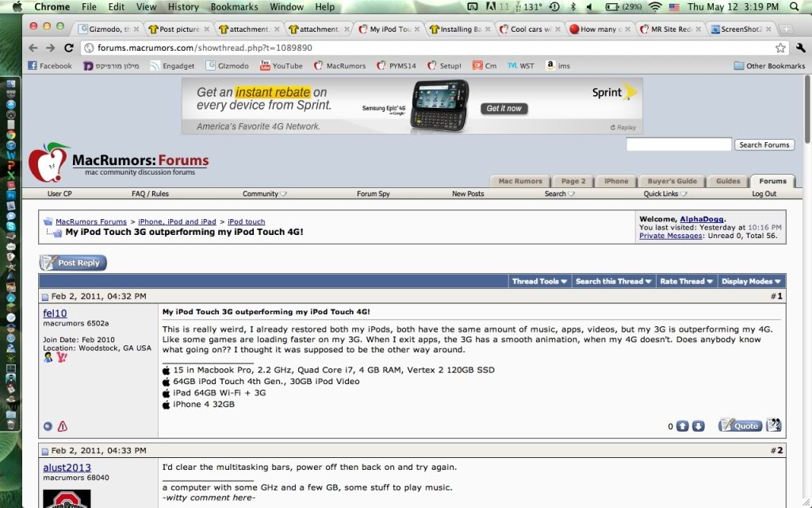
Task: Expand the Search nav menu
Action: [x=559, y=194]
